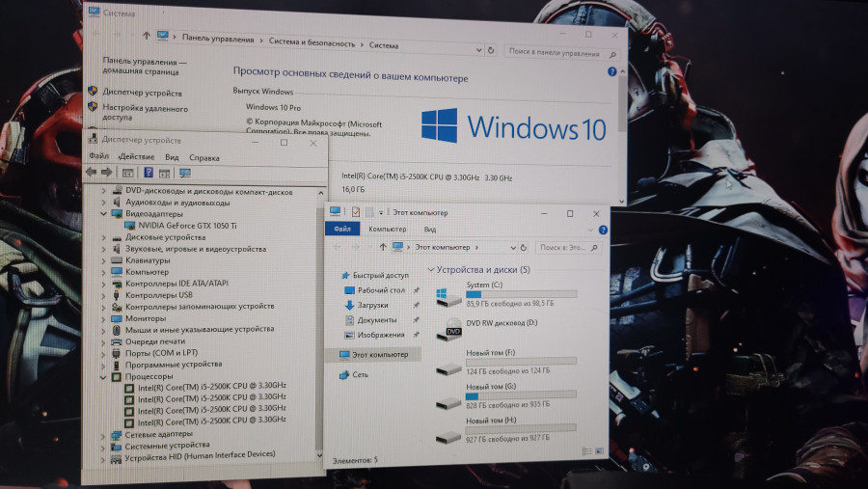Select the Новый том (F:) drive icon
Screen dimensions: 868x489
(448, 368)
